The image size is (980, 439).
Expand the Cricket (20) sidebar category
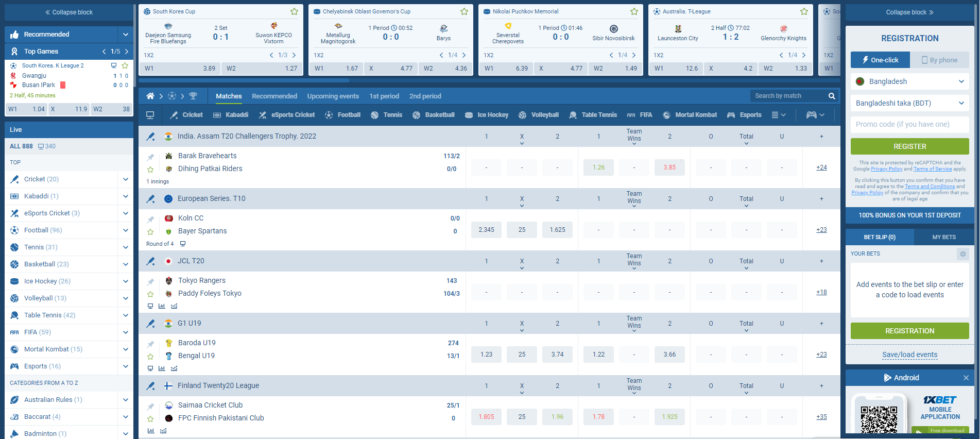pyautogui.click(x=126, y=179)
